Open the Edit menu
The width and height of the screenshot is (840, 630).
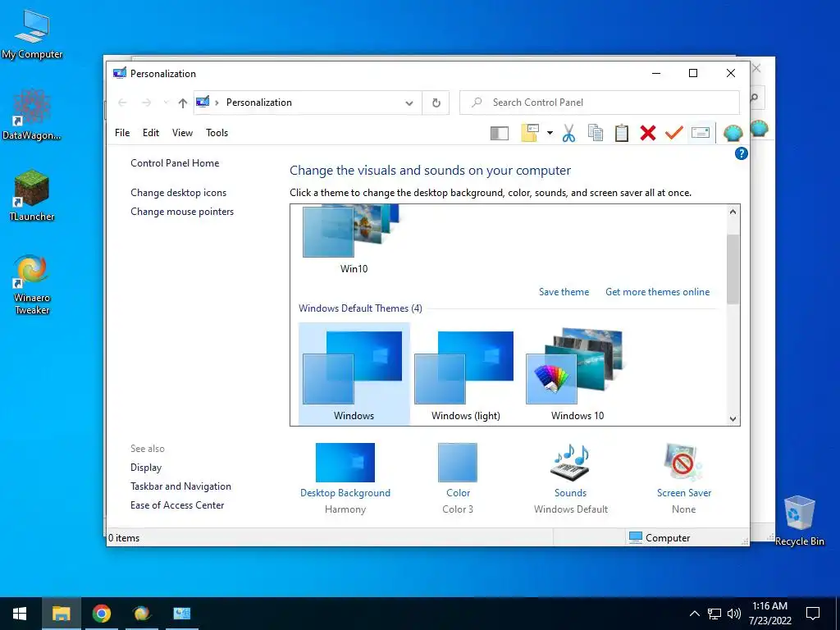coord(151,133)
